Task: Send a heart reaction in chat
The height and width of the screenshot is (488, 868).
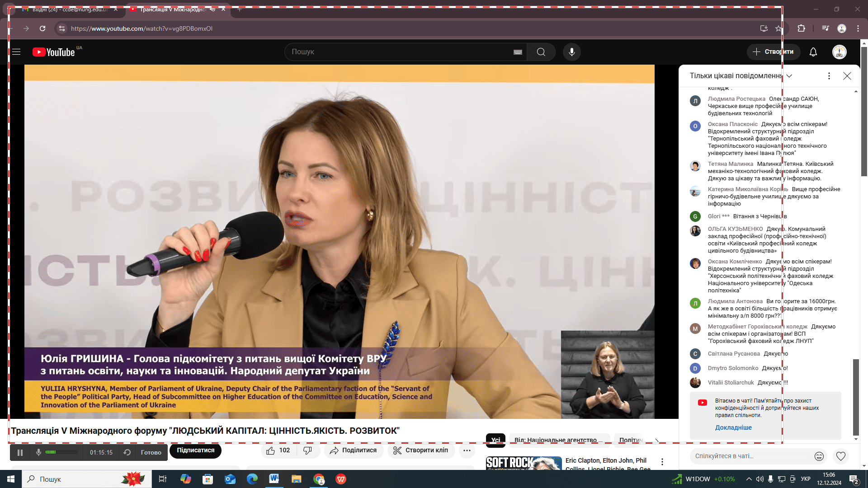Action: pos(840,456)
